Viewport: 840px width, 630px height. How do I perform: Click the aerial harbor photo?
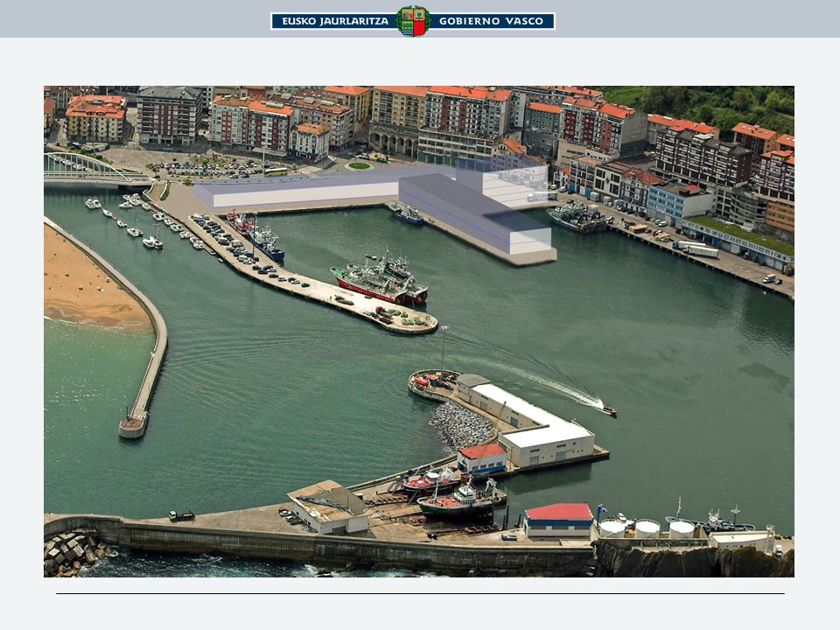[x=419, y=332]
